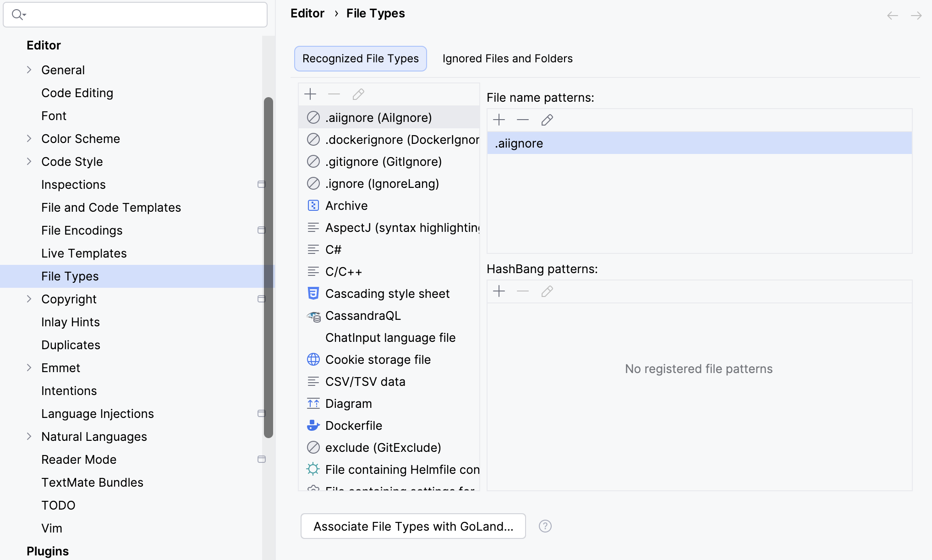Remove the selected .aiignore file type

pos(334,94)
